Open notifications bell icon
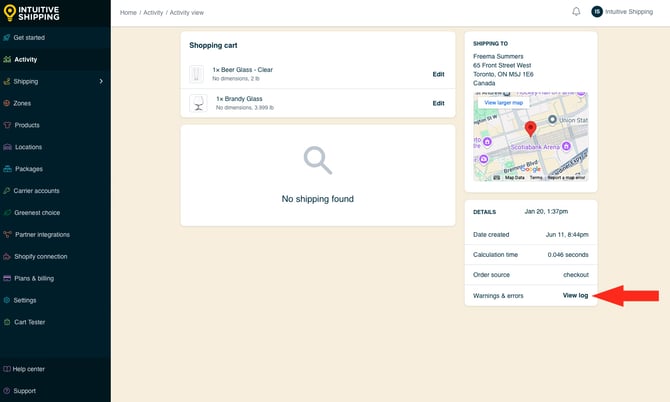This screenshot has width=670, height=402. tap(576, 12)
